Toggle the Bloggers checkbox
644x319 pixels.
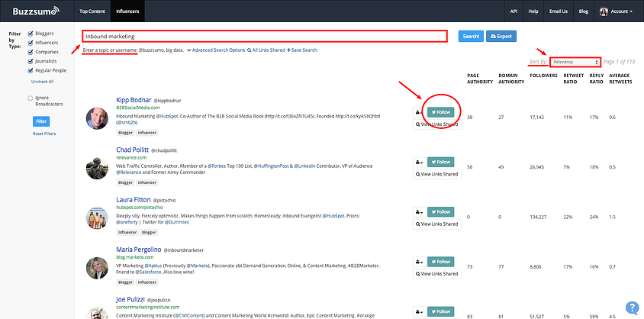click(30, 34)
